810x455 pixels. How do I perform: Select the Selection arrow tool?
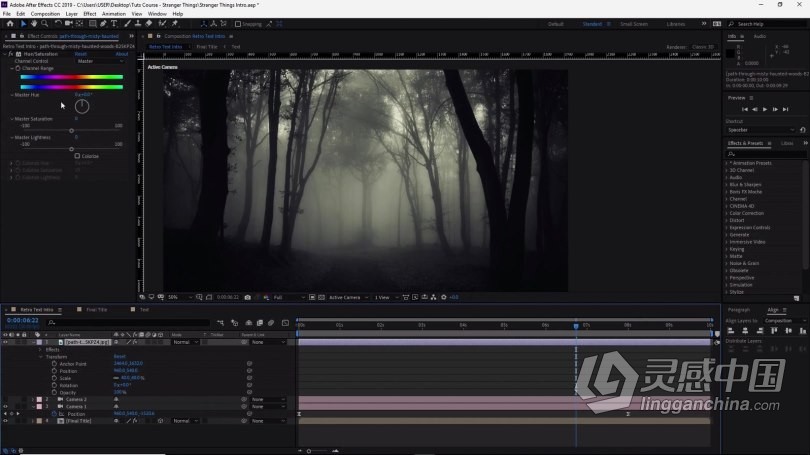tap(23, 24)
